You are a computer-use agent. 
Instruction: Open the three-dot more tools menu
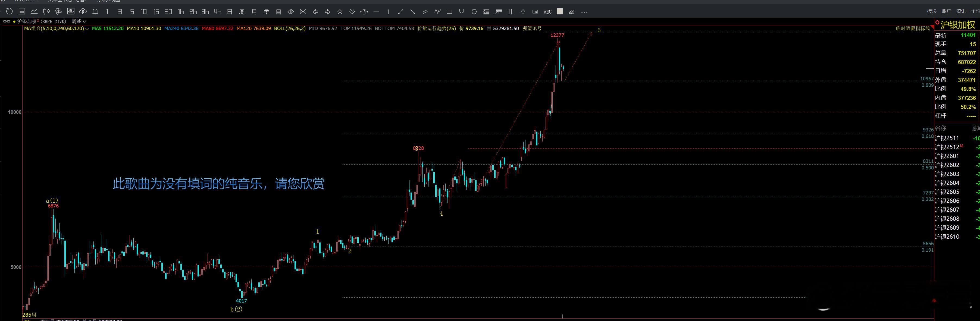point(585,12)
